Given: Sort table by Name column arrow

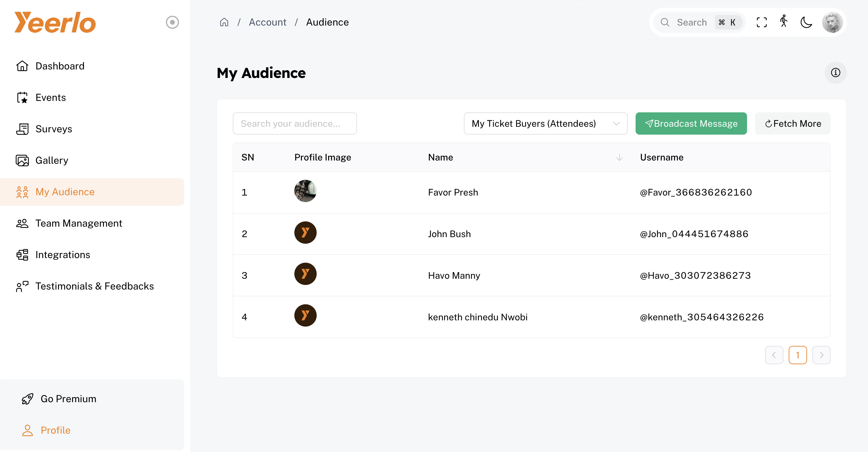Looking at the screenshot, I should coord(619,157).
